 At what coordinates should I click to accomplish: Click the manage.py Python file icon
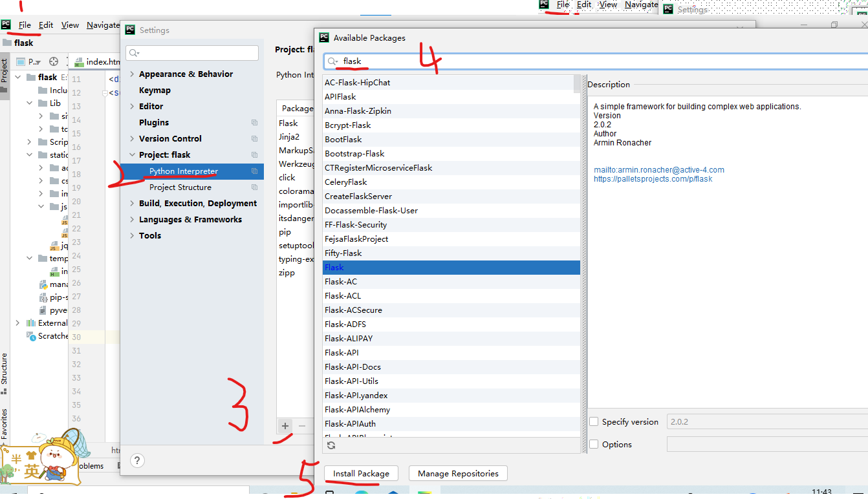[43, 284]
